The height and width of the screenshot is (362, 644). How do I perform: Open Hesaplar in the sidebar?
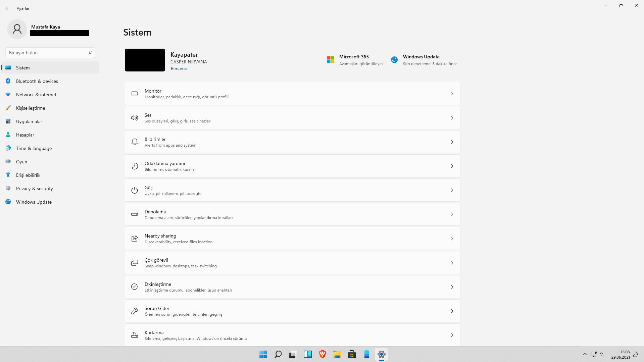[51, 135]
